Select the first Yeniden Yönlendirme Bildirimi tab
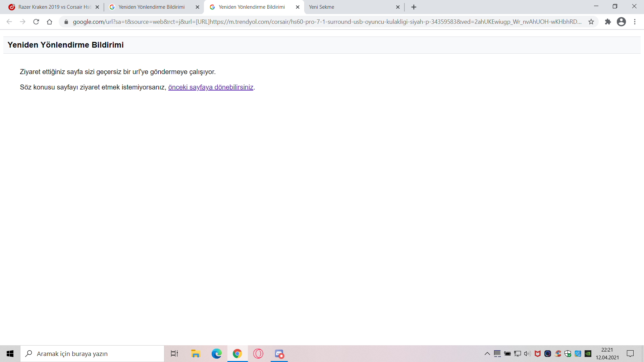 151,7
